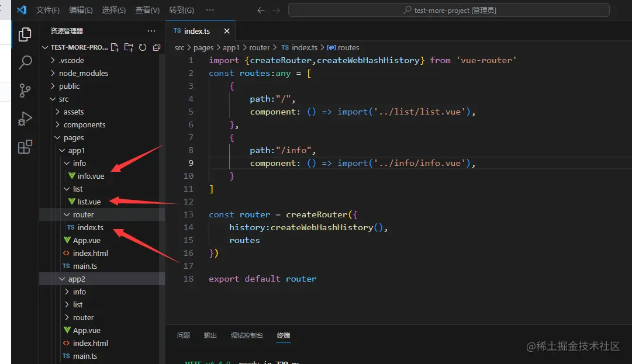Click line number 9 in the gutter
Screen dimensions: 632x364
click(191, 163)
